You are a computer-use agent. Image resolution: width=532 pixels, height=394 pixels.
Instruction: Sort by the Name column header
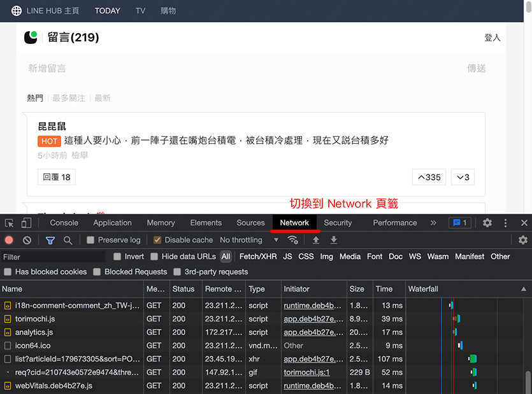(x=71, y=289)
